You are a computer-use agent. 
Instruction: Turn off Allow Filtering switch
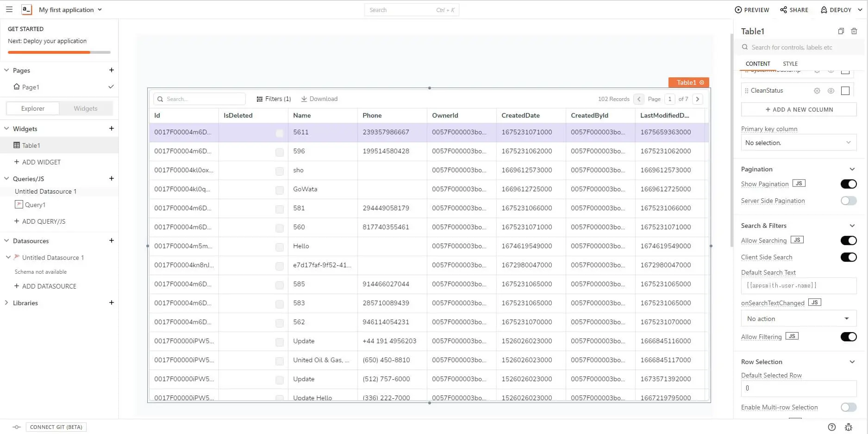pyautogui.click(x=848, y=337)
